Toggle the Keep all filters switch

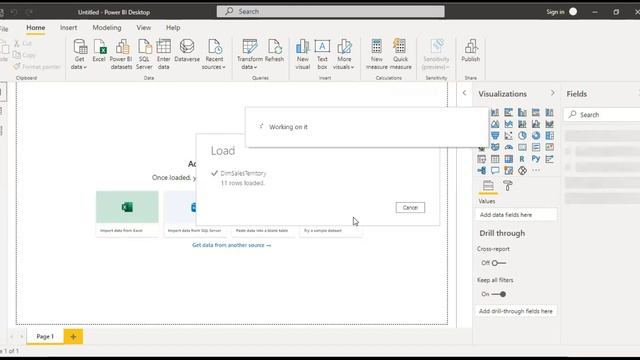[498, 294]
